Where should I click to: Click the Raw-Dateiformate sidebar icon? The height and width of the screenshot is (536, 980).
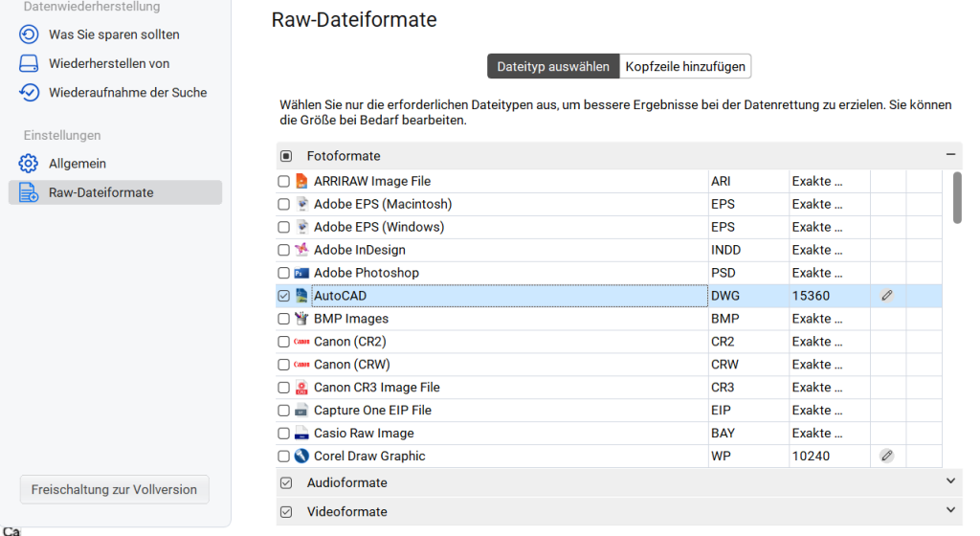click(28, 192)
